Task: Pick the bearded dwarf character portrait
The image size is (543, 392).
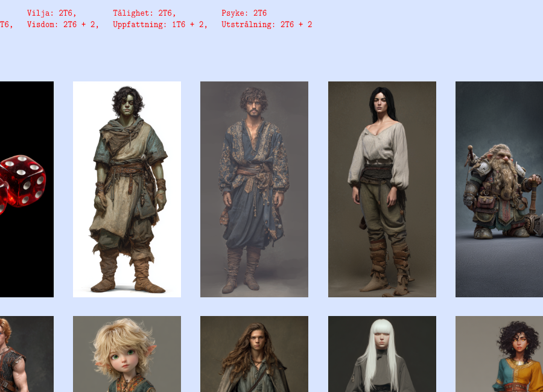Action: pyautogui.click(x=499, y=189)
